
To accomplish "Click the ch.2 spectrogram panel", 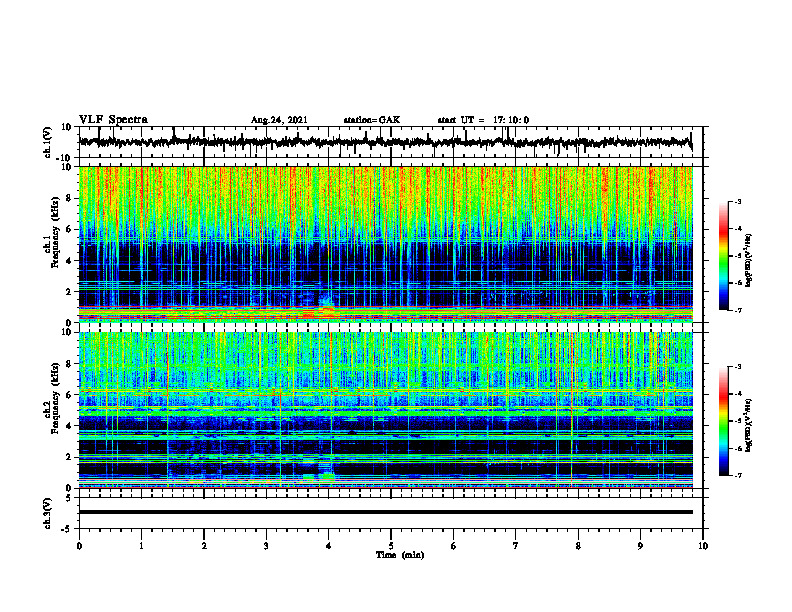I will click(x=385, y=410).
